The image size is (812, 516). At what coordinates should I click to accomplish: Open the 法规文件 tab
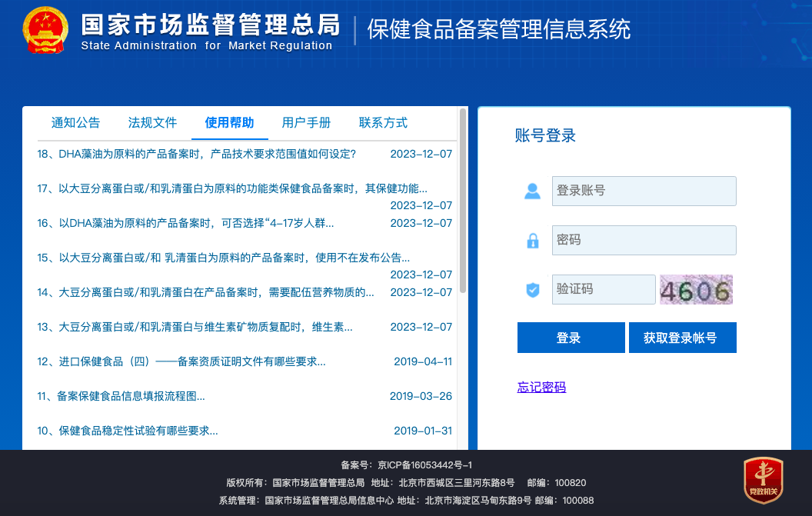(152, 123)
